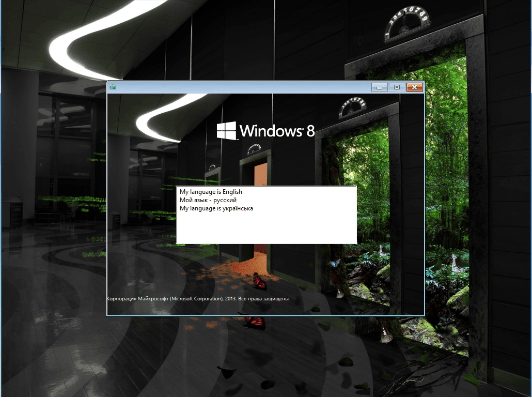Select "My language is українська" option
Viewport: 532px width, 397px height.
pyautogui.click(x=216, y=208)
